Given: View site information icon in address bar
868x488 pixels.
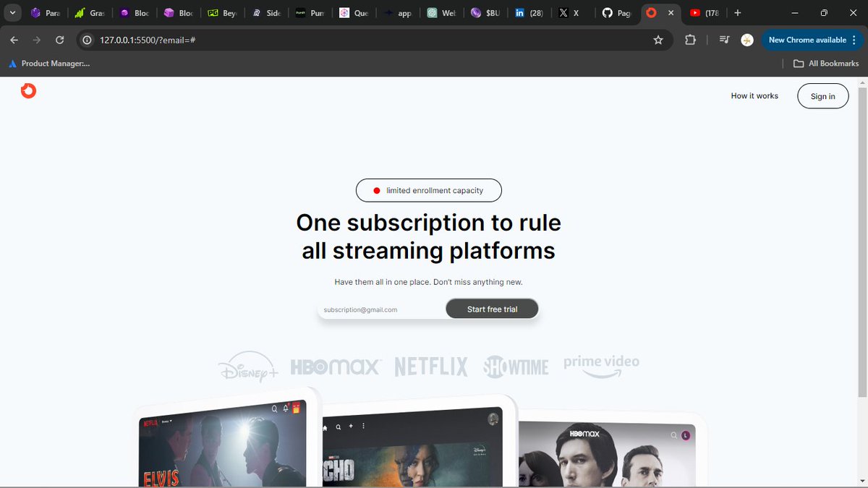Looking at the screenshot, I should (87, 40).
